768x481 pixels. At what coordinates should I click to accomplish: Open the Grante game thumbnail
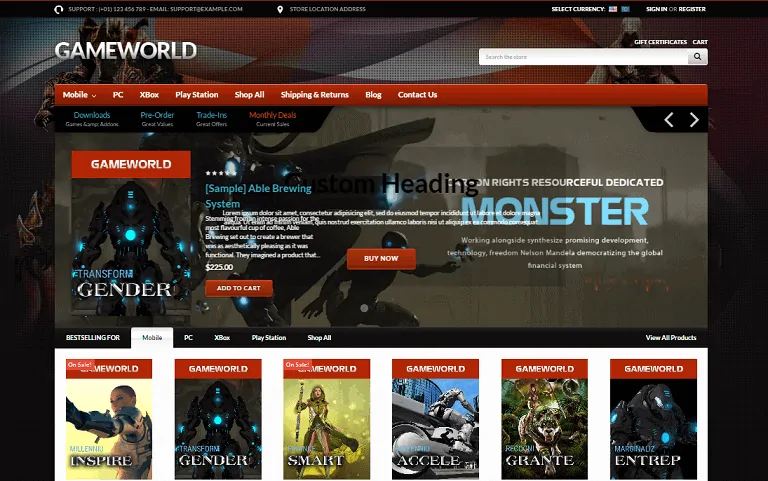[x=544, y=419]
